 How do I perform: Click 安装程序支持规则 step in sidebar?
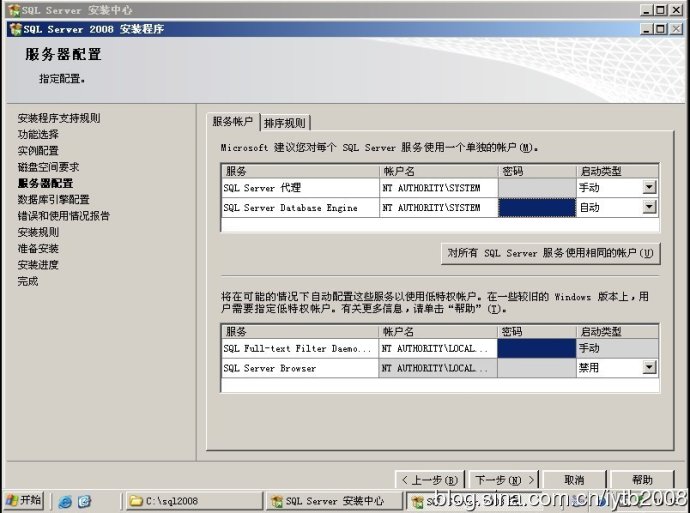click(59, 118)
